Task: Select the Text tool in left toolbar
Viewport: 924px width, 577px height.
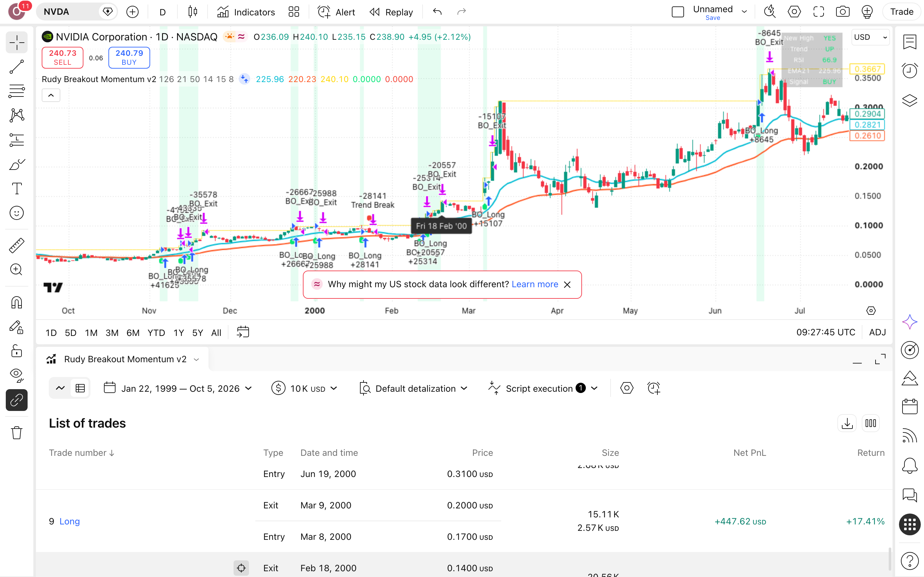Action: tap(17, 188)
